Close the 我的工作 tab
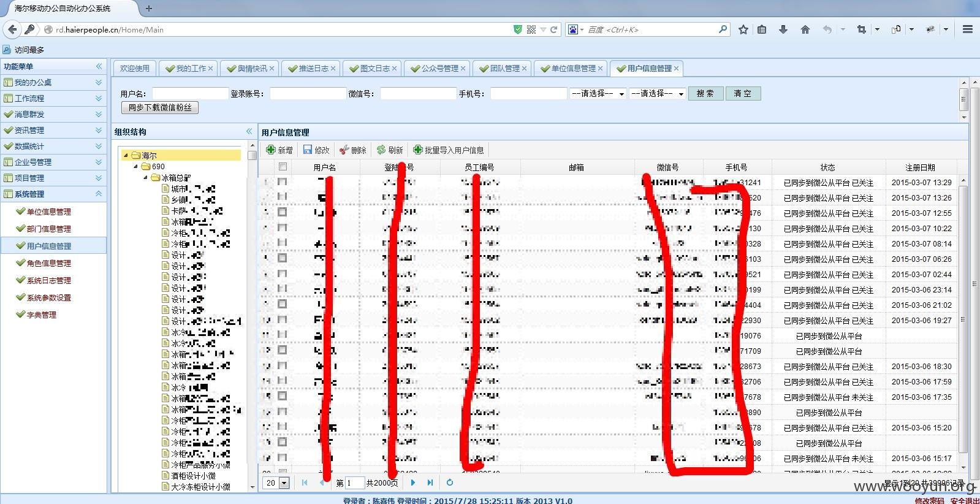The height and width of the screenshot is (504, 980). tap(210, 68)
